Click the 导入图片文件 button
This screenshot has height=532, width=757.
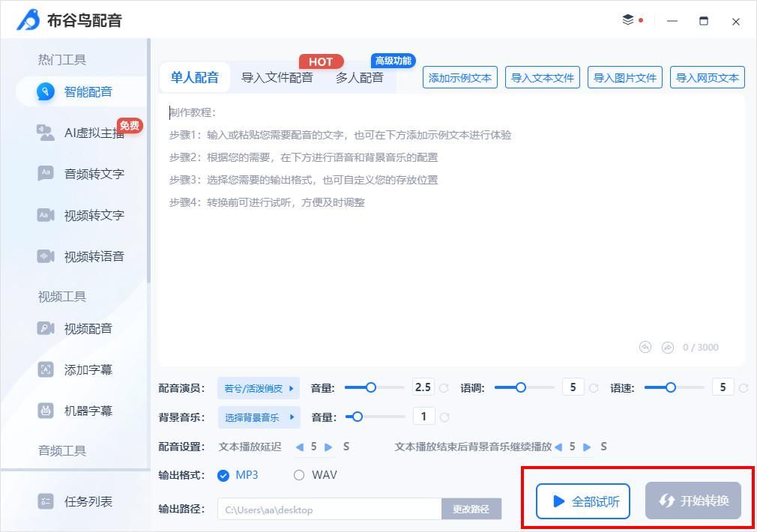pyautogui.click(x=625, y=78)
